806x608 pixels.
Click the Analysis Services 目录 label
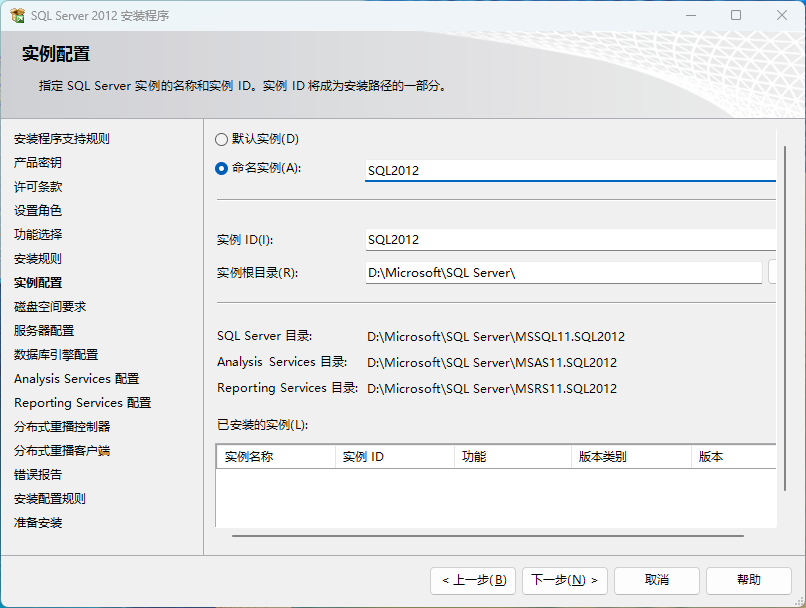click(x=282, y=362)
